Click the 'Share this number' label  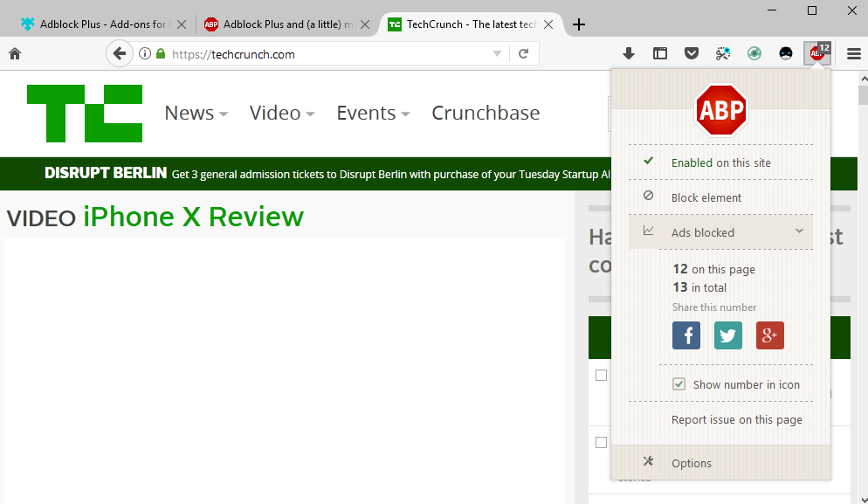click(714, 307)
